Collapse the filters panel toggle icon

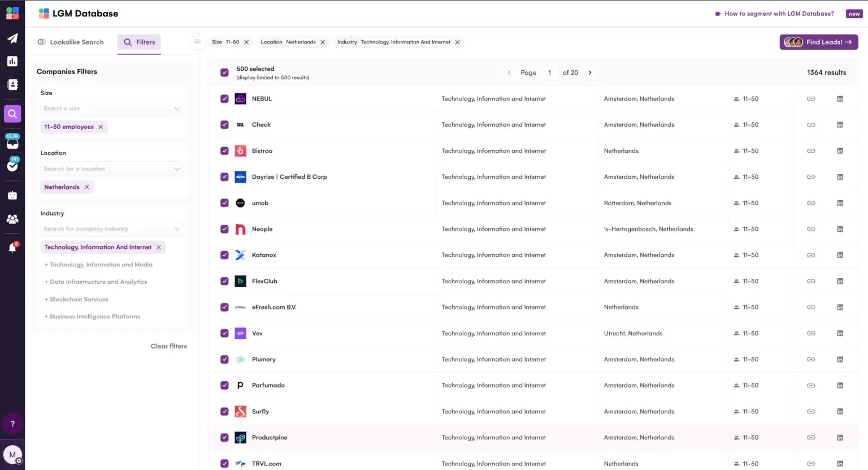coord(197,41)
